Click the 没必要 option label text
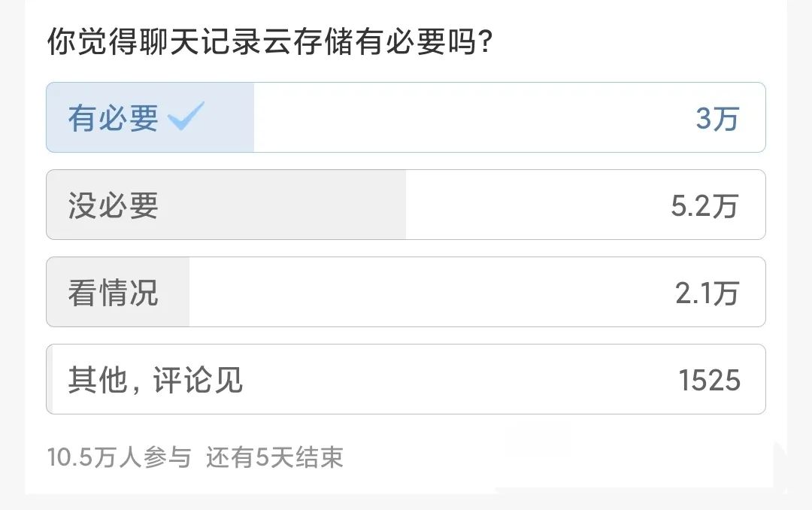The height and width of the screenshot is (510, 812). (114, 205)
